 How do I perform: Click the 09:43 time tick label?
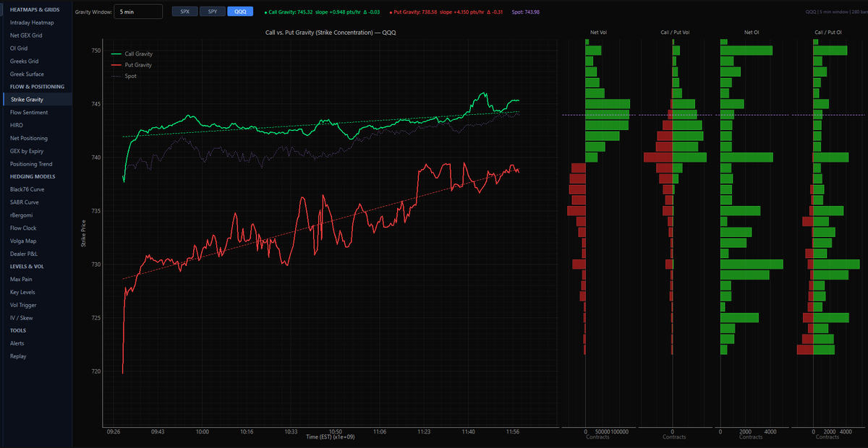click(158, 431)
